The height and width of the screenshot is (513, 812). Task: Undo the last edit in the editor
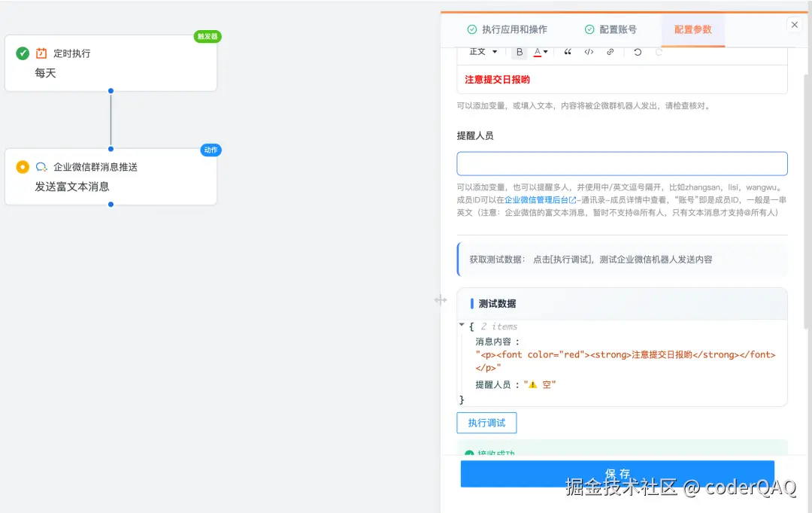pos(638,52)
